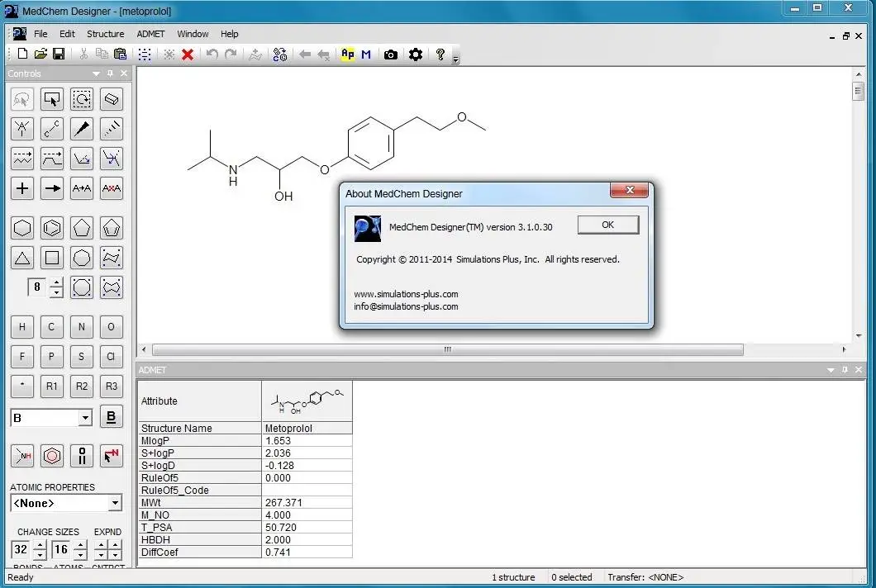Open Controls panel options dropdown arrow
This screenshot has width=876, height=588.
pos(96,73)
